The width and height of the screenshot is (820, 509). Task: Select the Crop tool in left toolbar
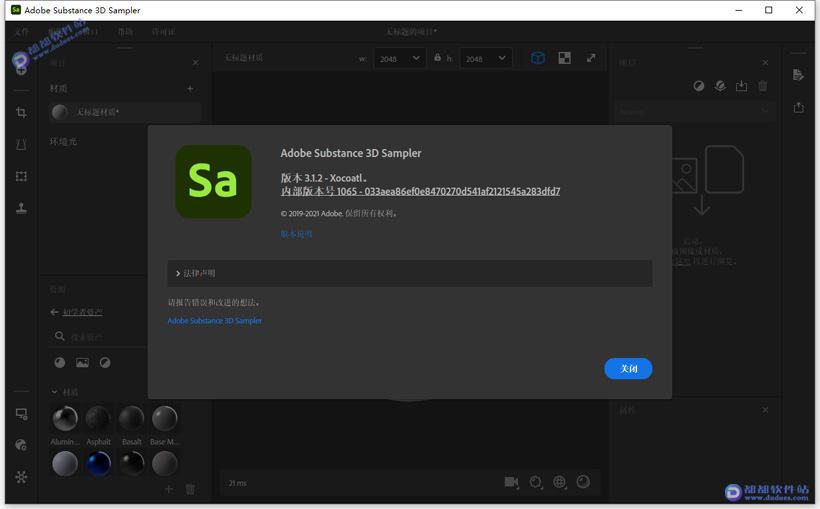click(x=21, y=112)
